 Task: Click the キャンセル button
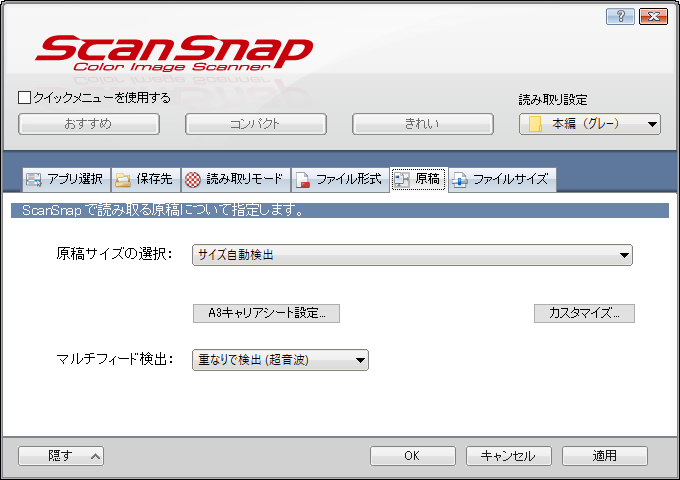click(x=509, y=456)
